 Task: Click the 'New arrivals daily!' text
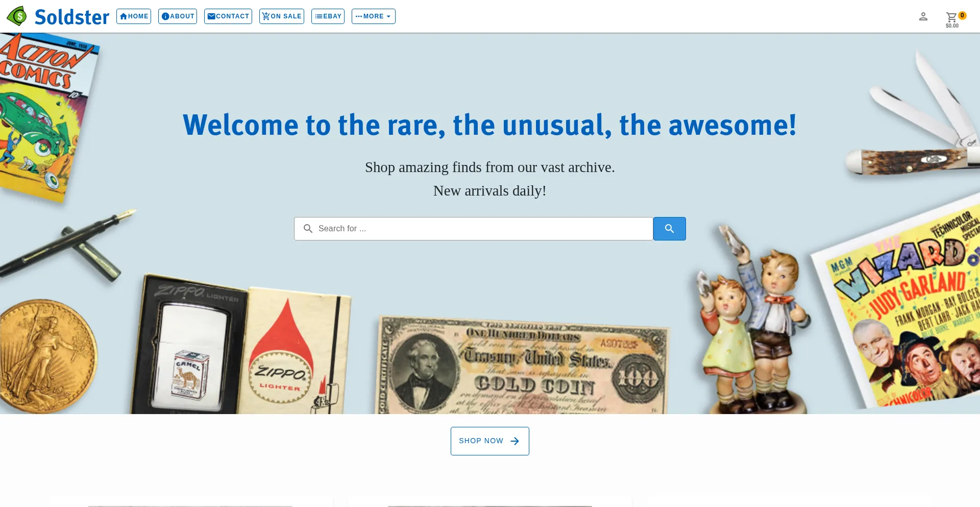click(x=490, y=190)
